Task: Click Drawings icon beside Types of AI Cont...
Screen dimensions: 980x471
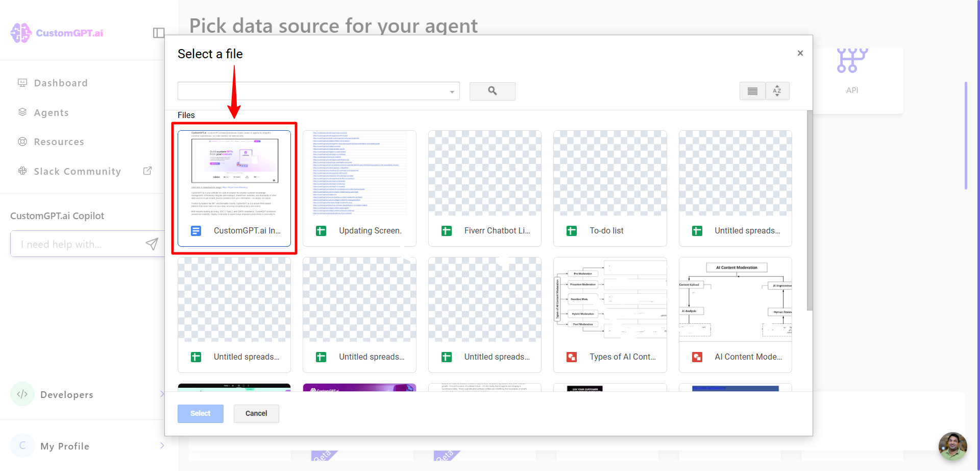Action: click(572, 357)
